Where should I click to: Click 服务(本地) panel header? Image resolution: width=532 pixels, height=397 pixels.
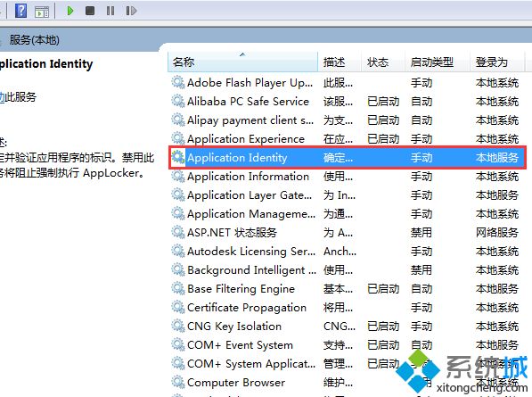pos(34,40)
